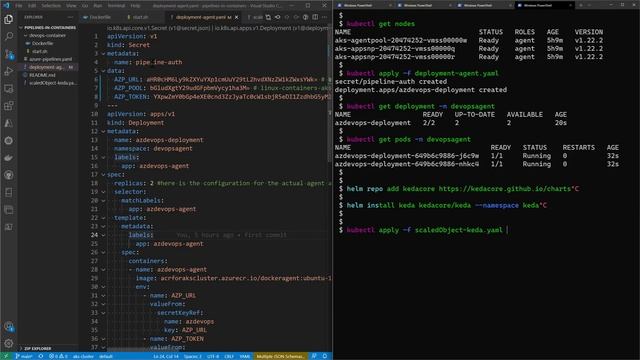Open the Edit menu
The image size is (640, 360).
coord(32,6)
